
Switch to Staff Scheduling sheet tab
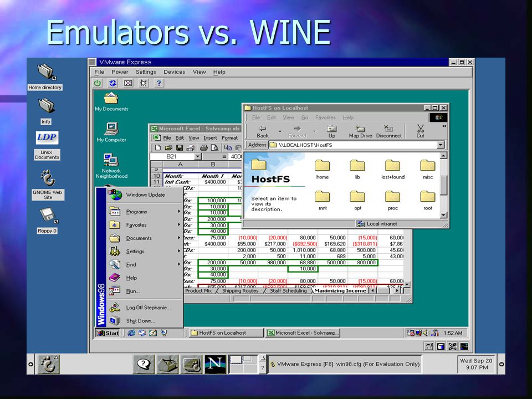pos(288,291)
